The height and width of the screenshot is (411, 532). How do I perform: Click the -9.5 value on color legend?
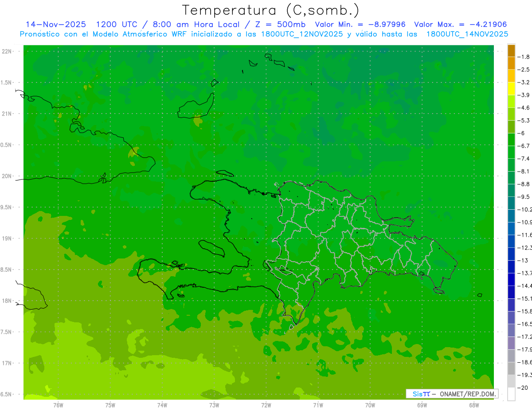point(524,196)
